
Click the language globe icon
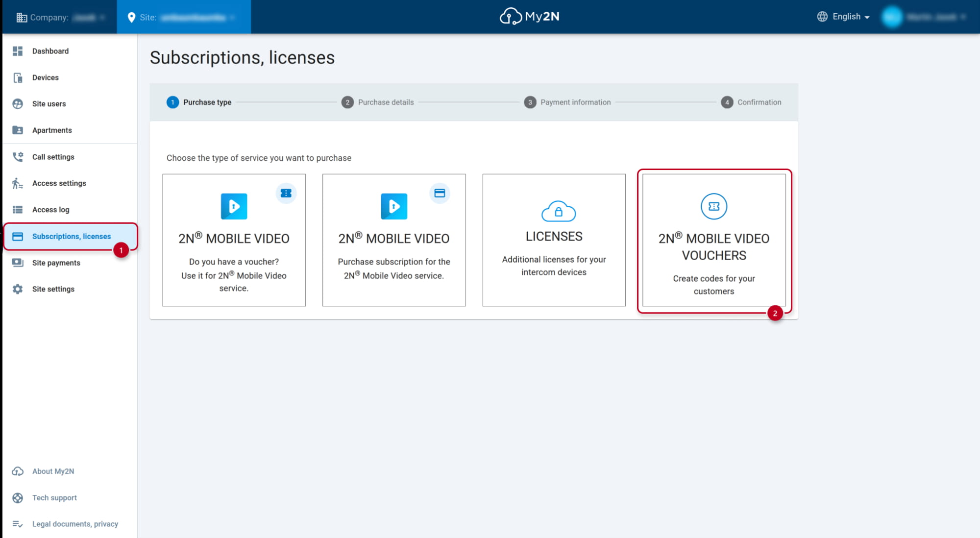822,17
